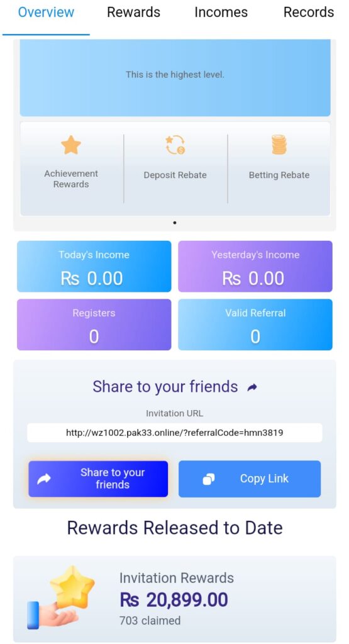349x644 pixels.
Task: Tap the Registers count card
Action: 94,325
